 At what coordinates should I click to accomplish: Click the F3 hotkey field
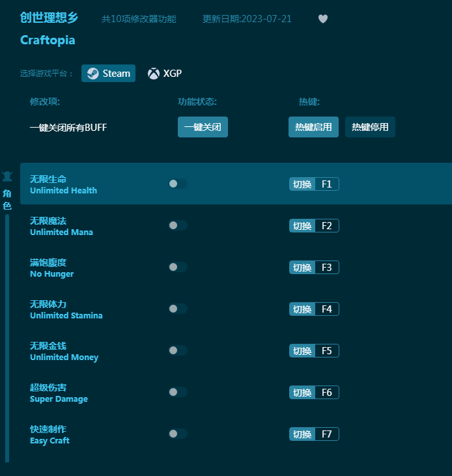click(327, 268)
